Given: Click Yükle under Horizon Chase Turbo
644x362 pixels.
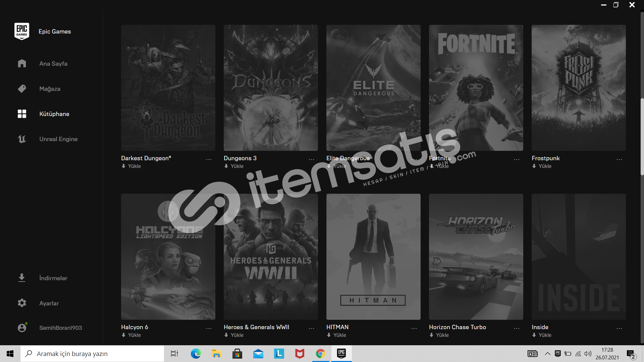Looking at the screenshot, I should click(439, 335).
